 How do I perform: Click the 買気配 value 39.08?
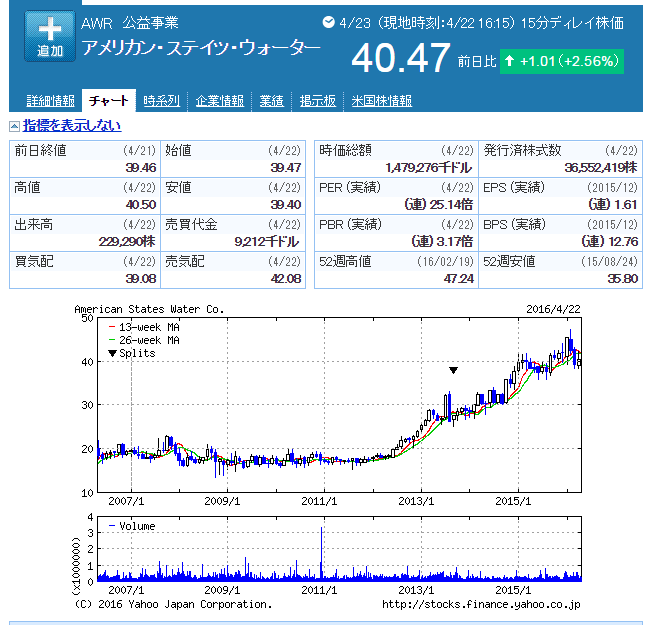click(141, 279)
